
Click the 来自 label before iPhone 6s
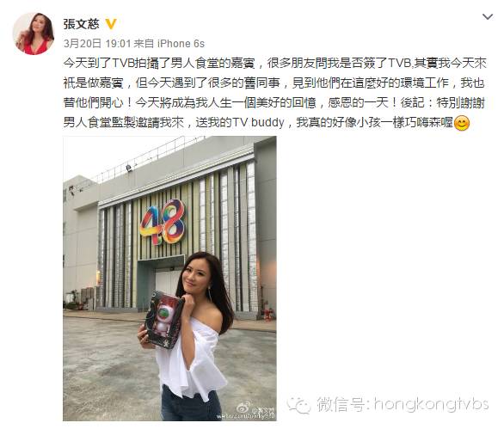(x=144, y=43)
